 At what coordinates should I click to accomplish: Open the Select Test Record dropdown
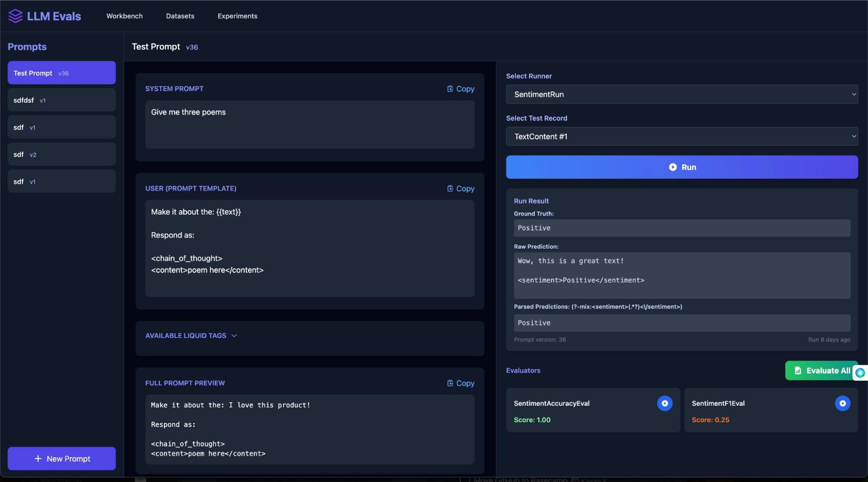pyautogui.click(x=681, y=136)
